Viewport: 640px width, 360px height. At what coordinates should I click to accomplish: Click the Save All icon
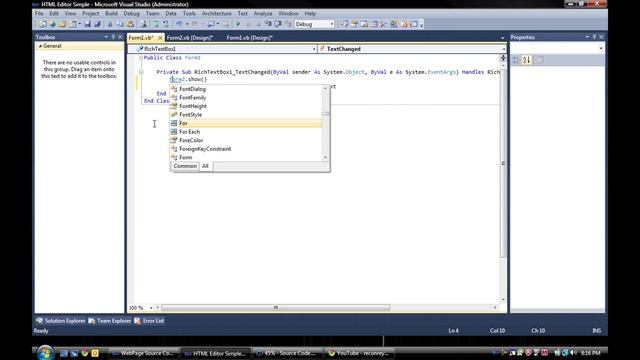97,24
